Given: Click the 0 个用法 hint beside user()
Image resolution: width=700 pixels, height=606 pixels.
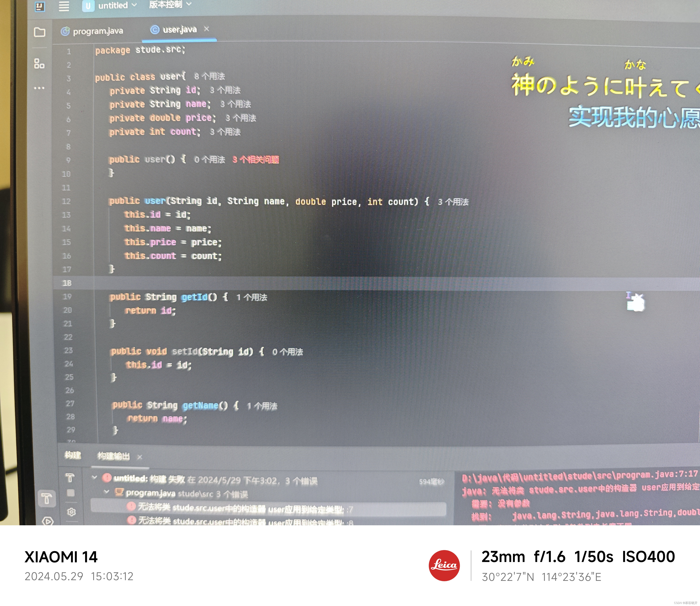Looking at the screenshot, I should click(x=210, y=160).
